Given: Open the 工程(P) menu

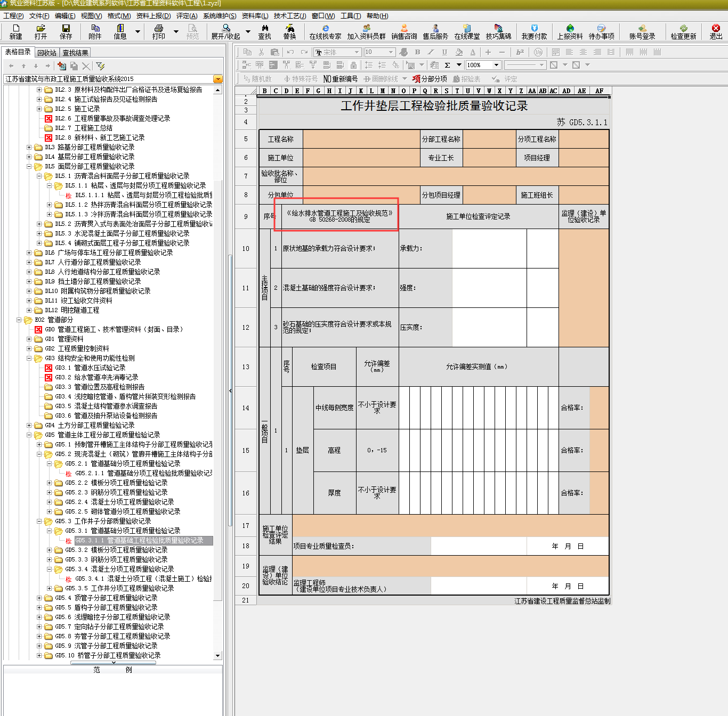Looking at the screenshot, I should point(13,16).
